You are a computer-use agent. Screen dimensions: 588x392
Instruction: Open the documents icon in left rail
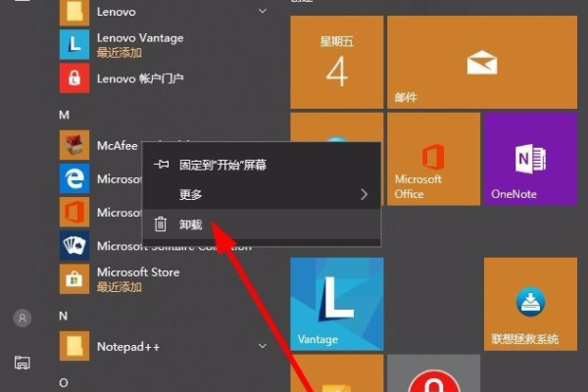[x=23, y=363]
